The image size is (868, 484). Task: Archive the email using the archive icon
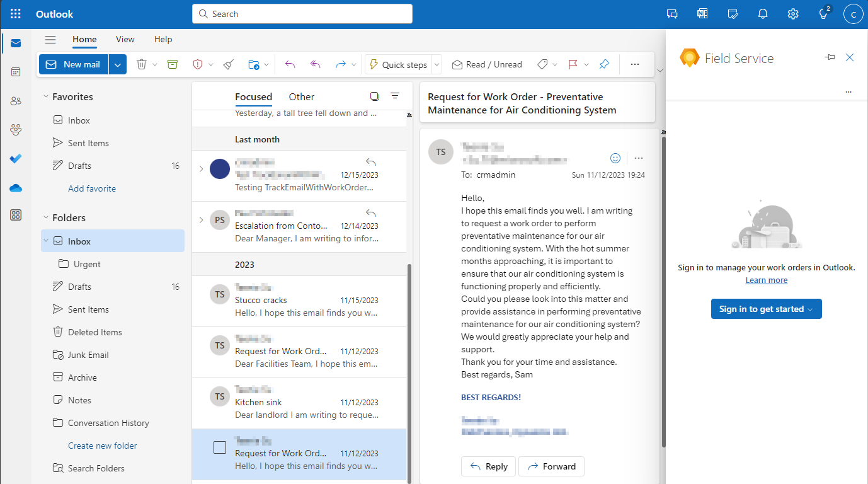click(x=172, y=64)
